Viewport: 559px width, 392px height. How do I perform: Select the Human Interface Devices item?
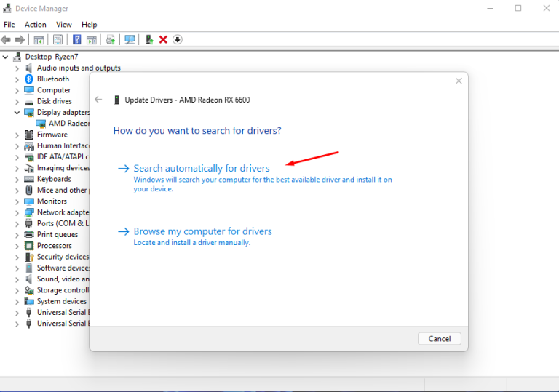63,145
